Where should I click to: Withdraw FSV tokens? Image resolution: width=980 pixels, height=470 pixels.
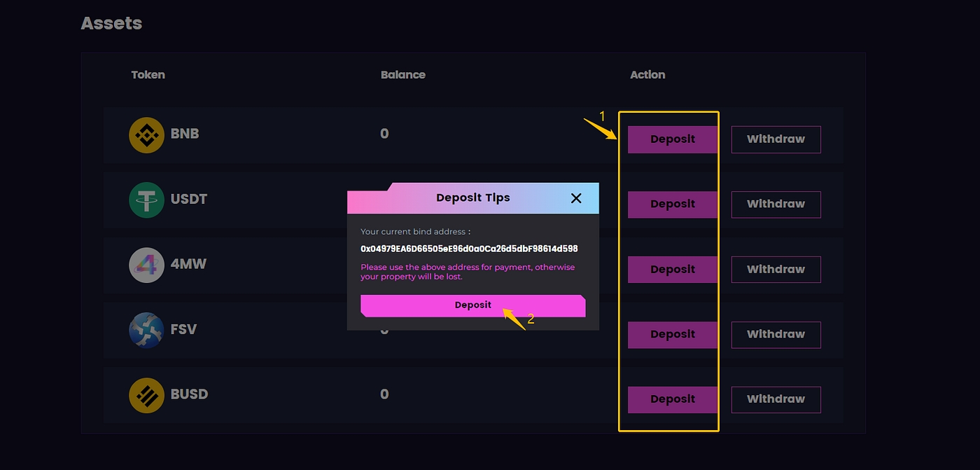776,335
